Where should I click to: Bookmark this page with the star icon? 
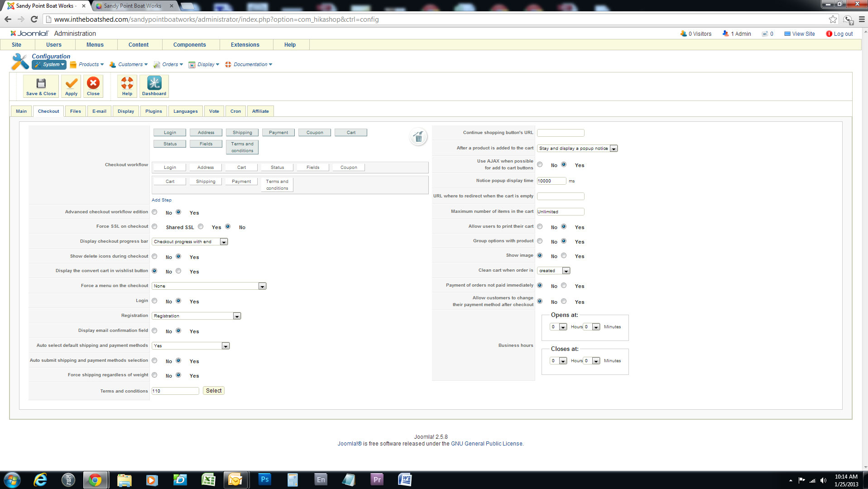(x=833, y=19)
